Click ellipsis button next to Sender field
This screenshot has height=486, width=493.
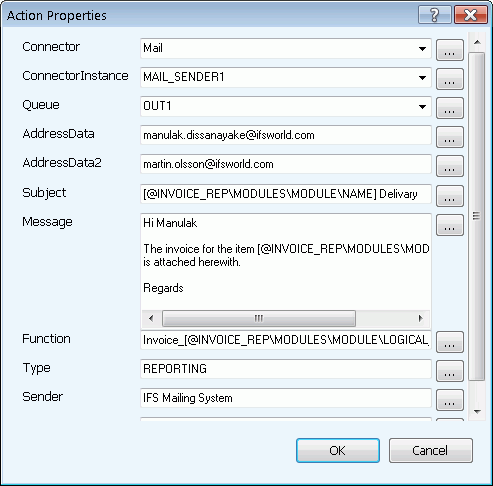pyautogui.click(x=450, y=400)
